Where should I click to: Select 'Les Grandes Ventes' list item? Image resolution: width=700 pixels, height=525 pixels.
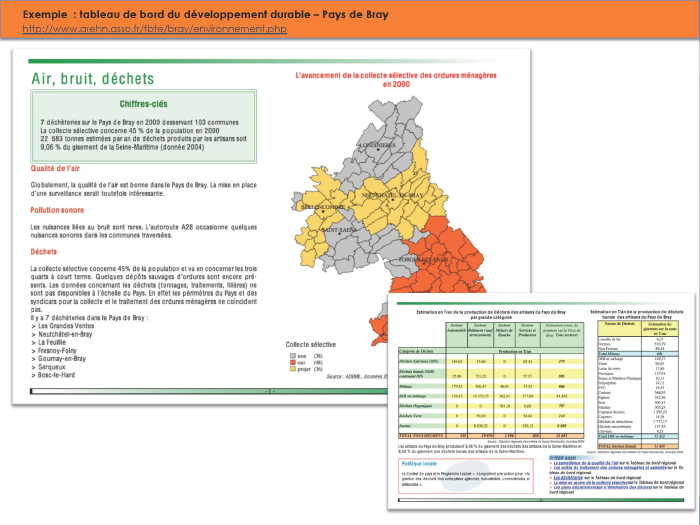[66, 326]
